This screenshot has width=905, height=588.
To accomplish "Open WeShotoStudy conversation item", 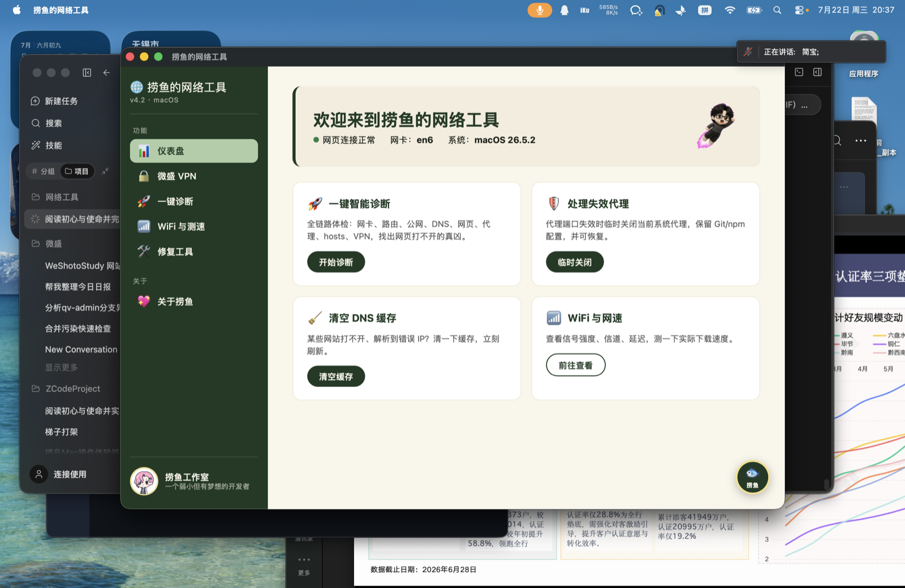I will [x=83, y=266].
